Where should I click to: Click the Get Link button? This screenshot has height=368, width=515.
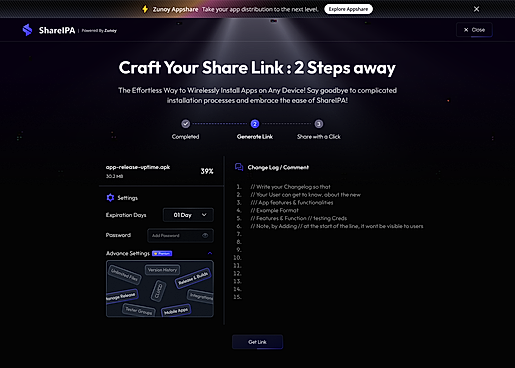(257, 342)
